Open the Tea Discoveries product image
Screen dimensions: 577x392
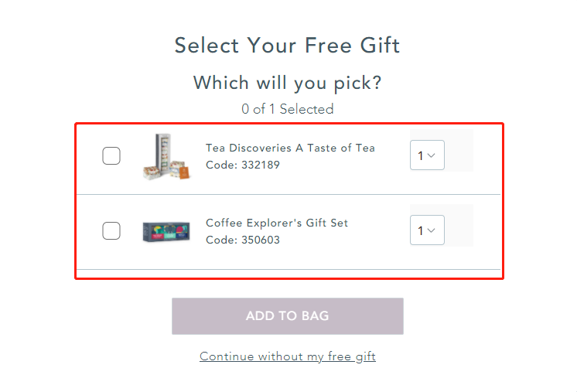click(167, 157)
